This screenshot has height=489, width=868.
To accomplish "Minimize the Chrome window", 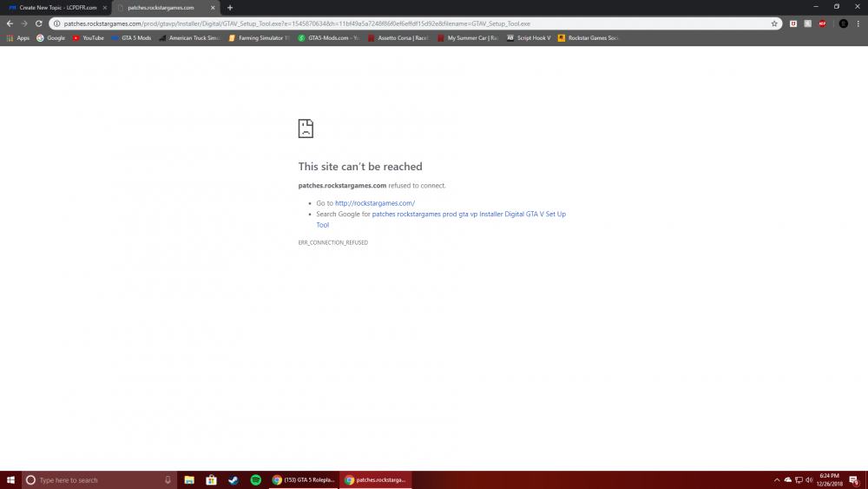I will tap(815, 7).
